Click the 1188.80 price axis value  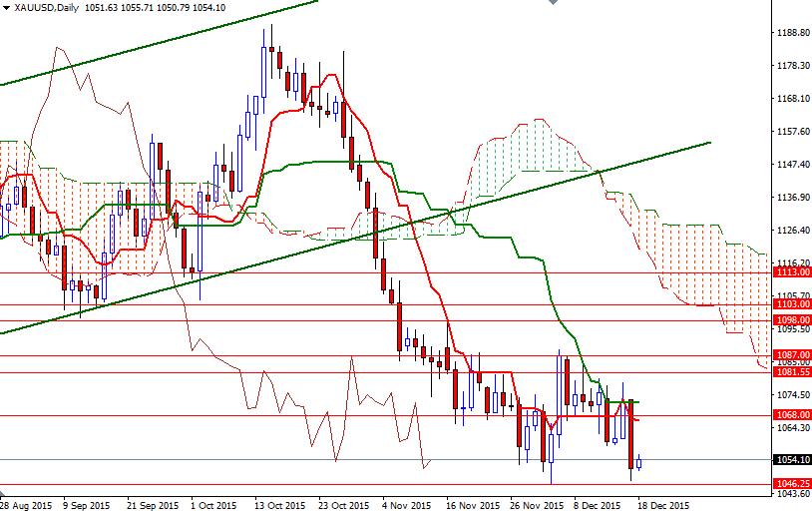click(x=791, y=32)
